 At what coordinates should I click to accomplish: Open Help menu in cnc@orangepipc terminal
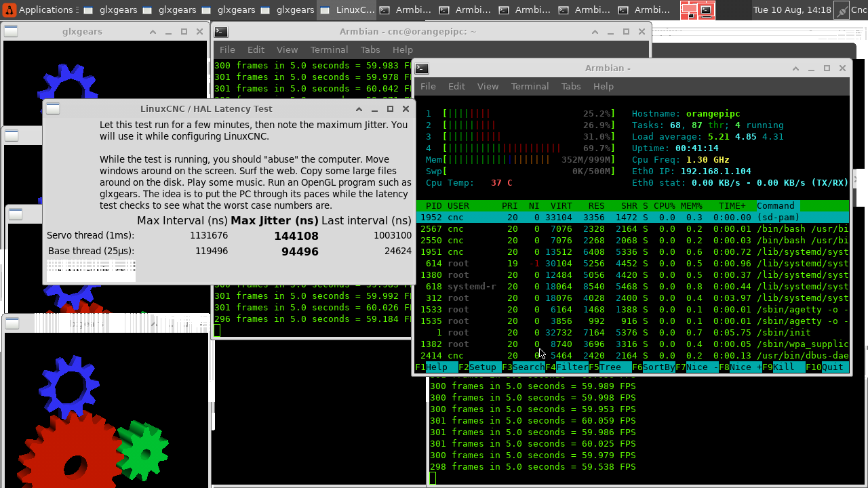(x=402, y=49)
